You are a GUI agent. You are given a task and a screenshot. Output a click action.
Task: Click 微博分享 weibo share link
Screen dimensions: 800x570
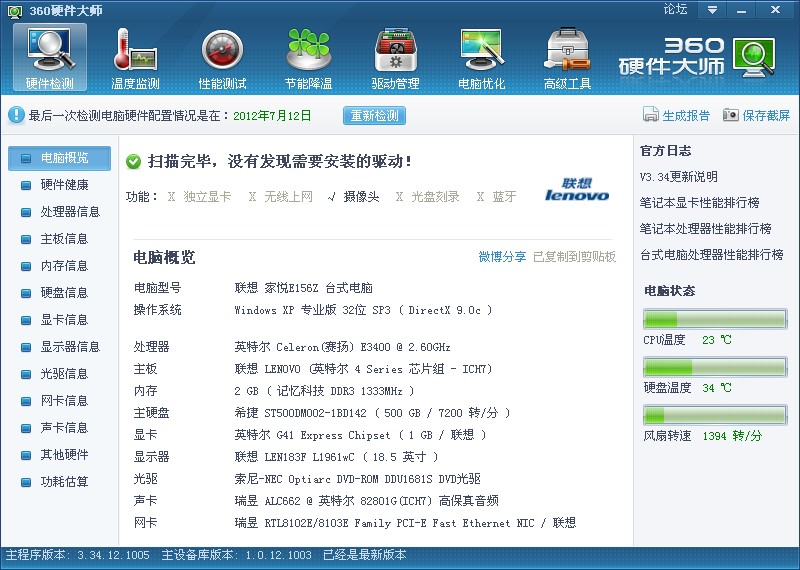(502, 256)
